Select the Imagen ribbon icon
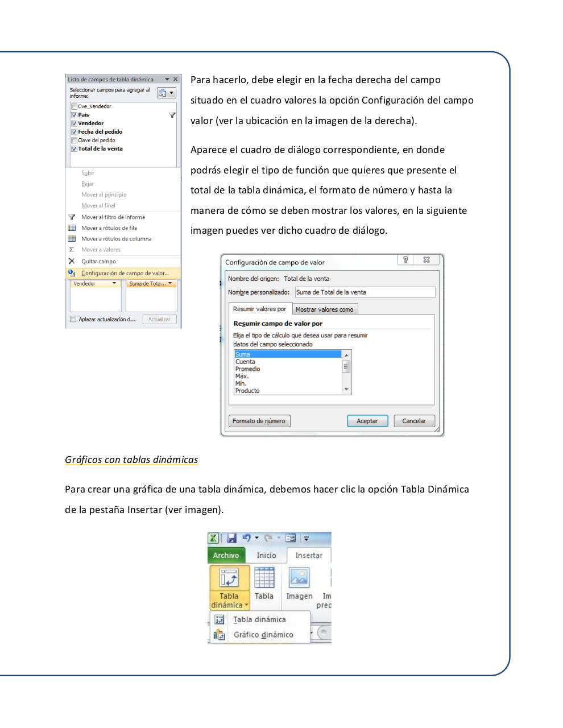 click(x=299, y=578)
